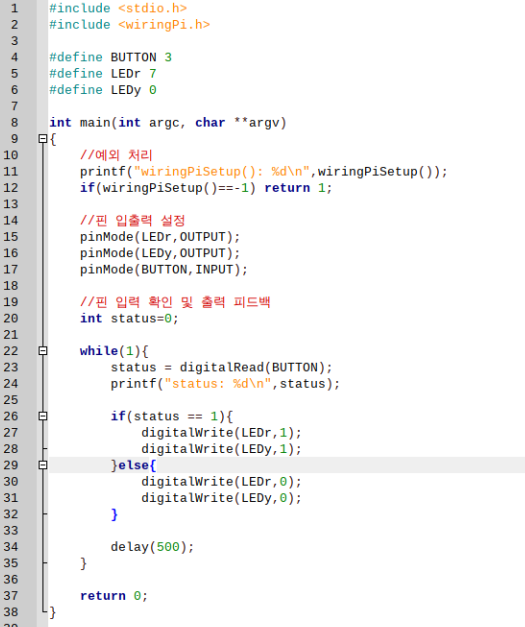
Task: Click line number 1 in the margin
Action: (x=14, y=8)
